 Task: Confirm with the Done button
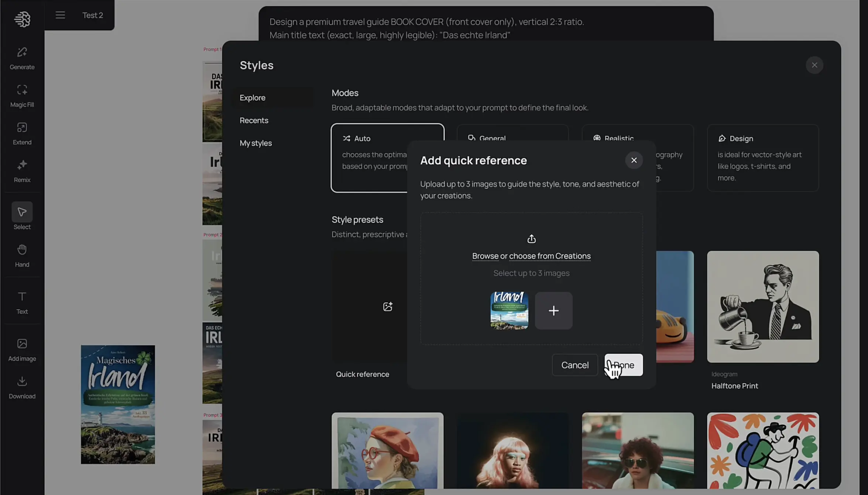pyautogui.click(x=624, y=365)
